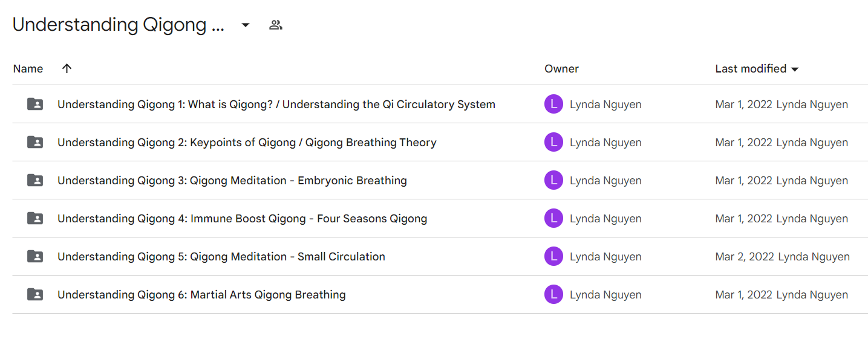Click the shared folder icon for Understanding Qigong 3
Image resolution: width=868 pixels, height=345 pixels.
pyautogui.click(x=36, y=180)
